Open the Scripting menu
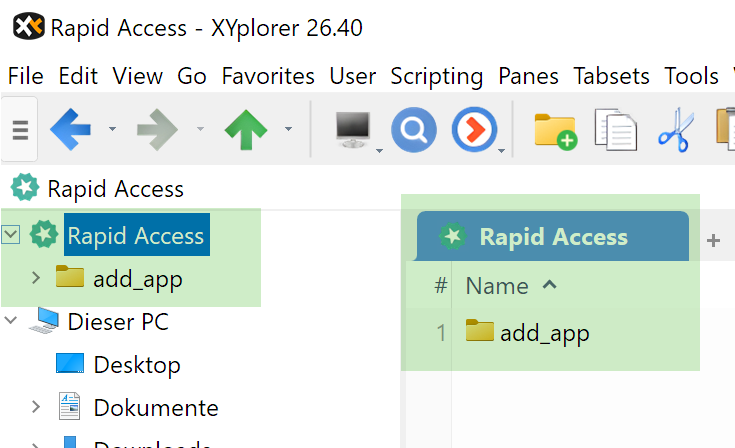The image size is (735, 448). (x=436, y=76)
